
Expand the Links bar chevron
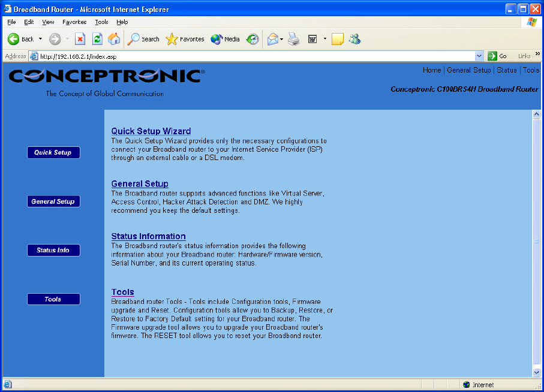(x=537, y=54)
